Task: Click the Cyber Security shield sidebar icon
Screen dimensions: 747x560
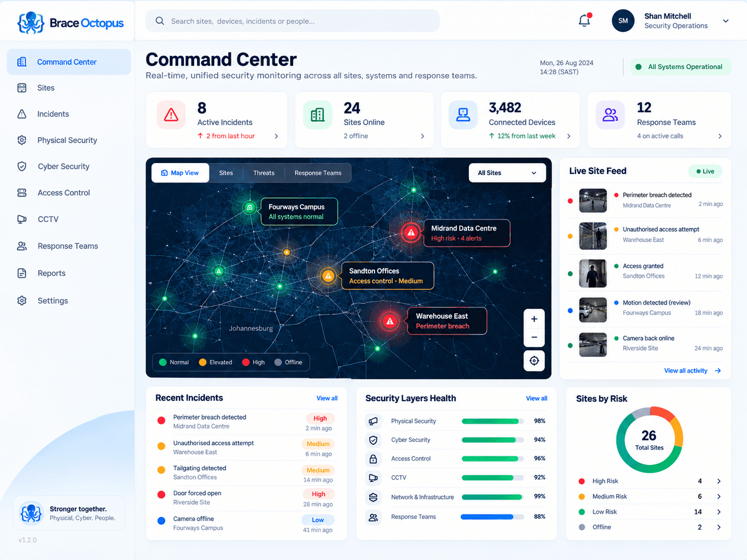Action: 22,166
